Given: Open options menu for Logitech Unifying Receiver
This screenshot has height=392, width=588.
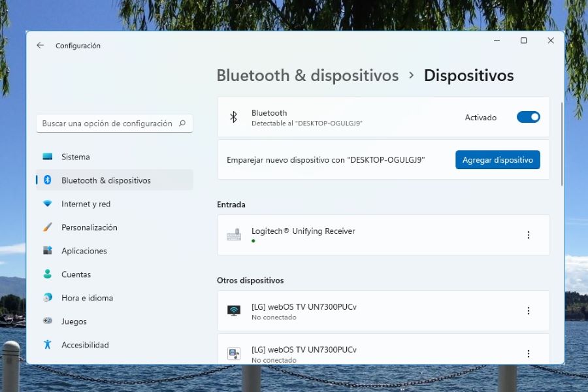Looking at the screenshot, I should click(529, 235).
